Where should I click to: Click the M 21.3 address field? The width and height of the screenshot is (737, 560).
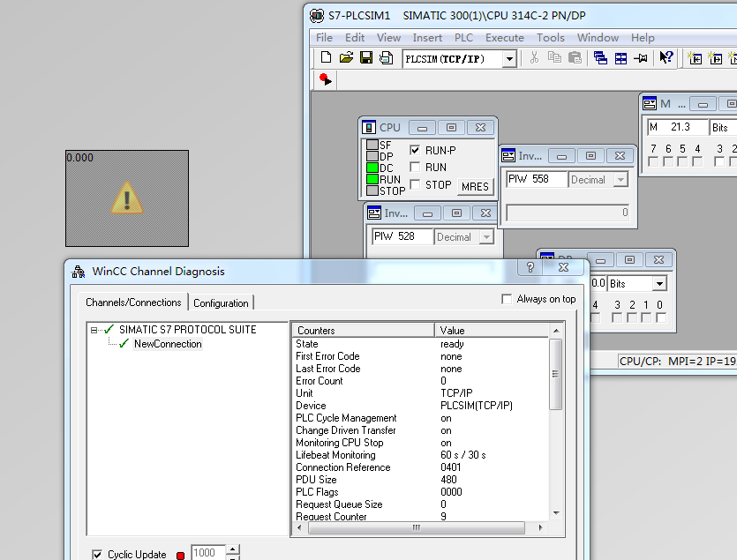(x=677, y=127)
